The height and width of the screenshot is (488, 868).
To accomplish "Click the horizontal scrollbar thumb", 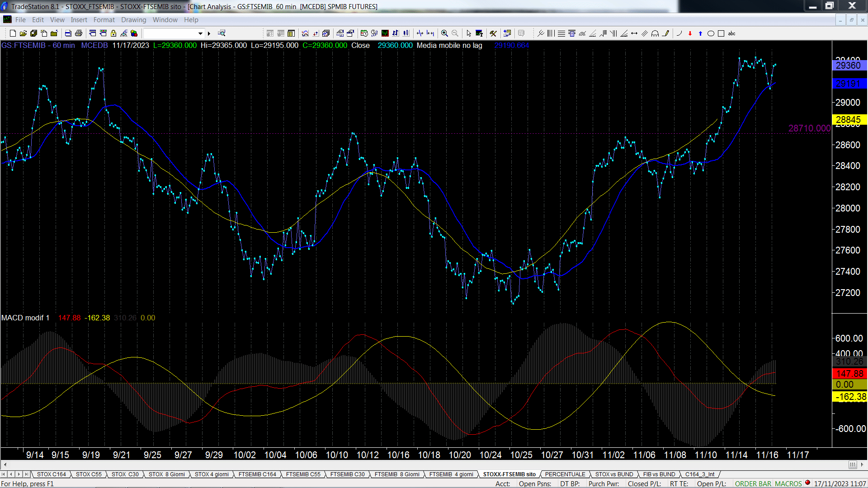I will point(853,465).
